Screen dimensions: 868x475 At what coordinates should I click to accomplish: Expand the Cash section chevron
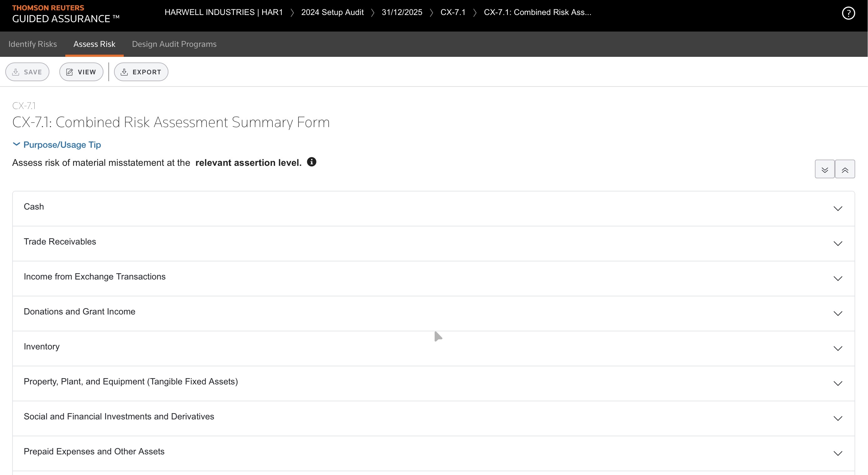coord(838,209)
